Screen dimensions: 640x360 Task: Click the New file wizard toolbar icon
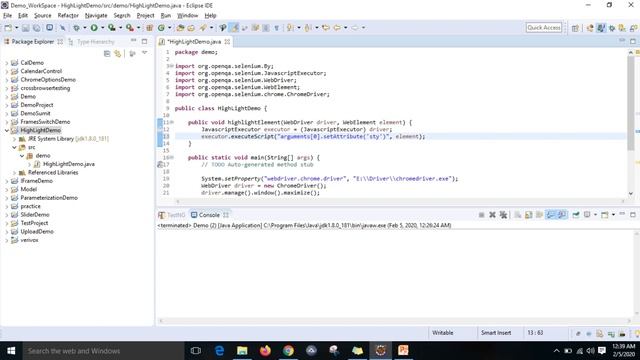coord(8,28)
